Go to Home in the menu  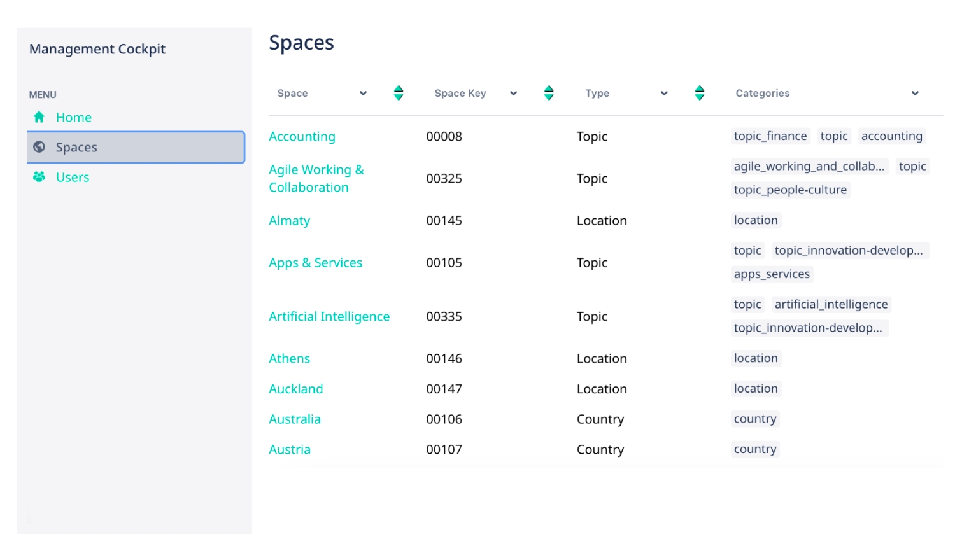[74, 117]
